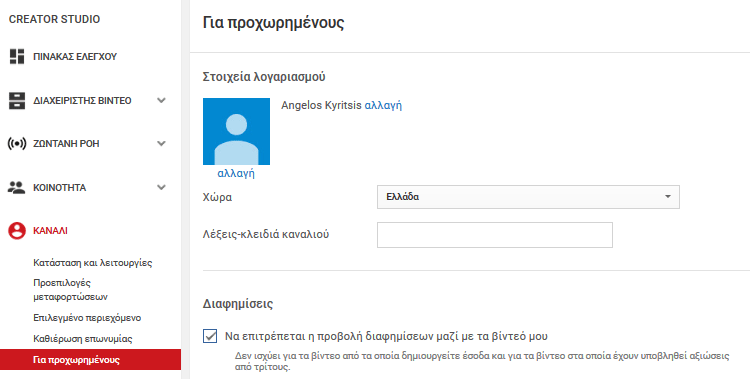
Task: Click the dashboard grid icon beside ΠΙΝΑΚΑΣ ΕΛΕΓΧΟΥ
Action: pyautogui.click(x=17, y=56)
